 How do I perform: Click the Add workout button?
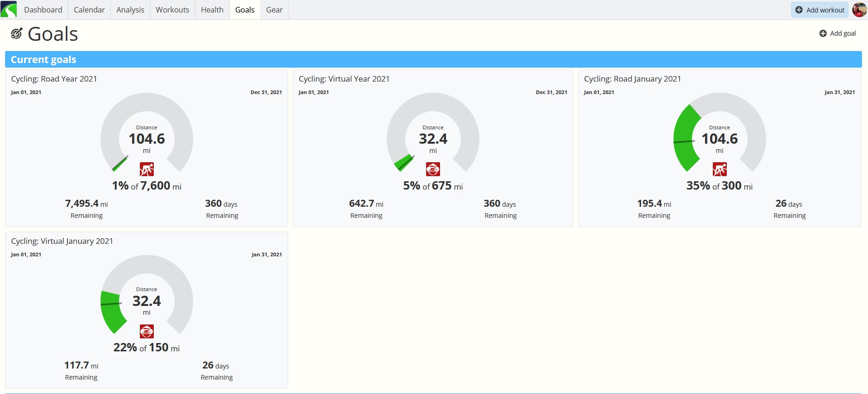click(x=820, y=10)
